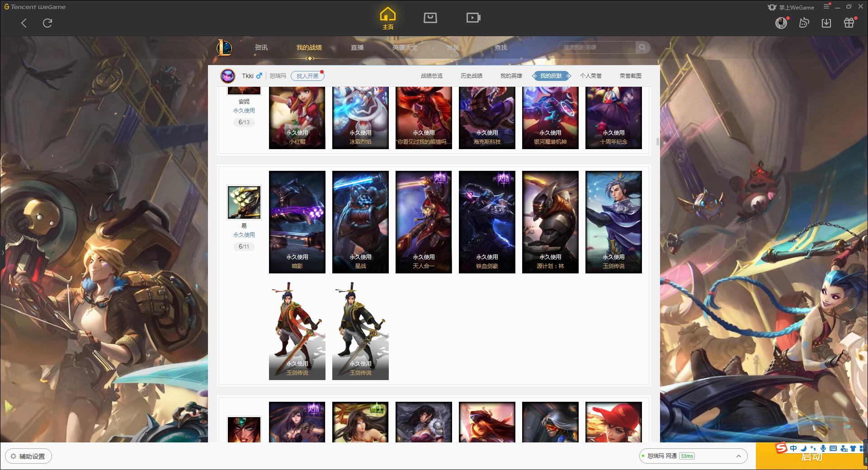This screenshot has height=470, width=868.
Task: Open the 铁血剑豪 skin card
Action: (487, 222)
